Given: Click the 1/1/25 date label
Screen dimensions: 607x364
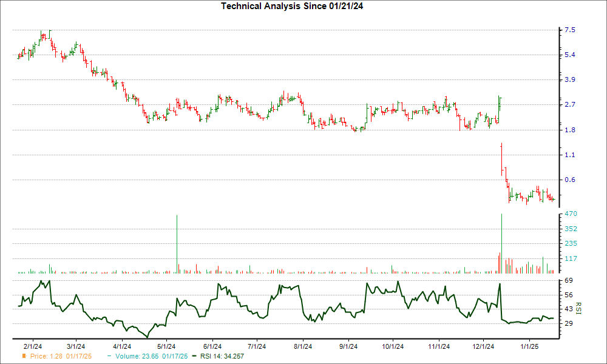Looking at the screenshot, I should click(x=529, y=346).
